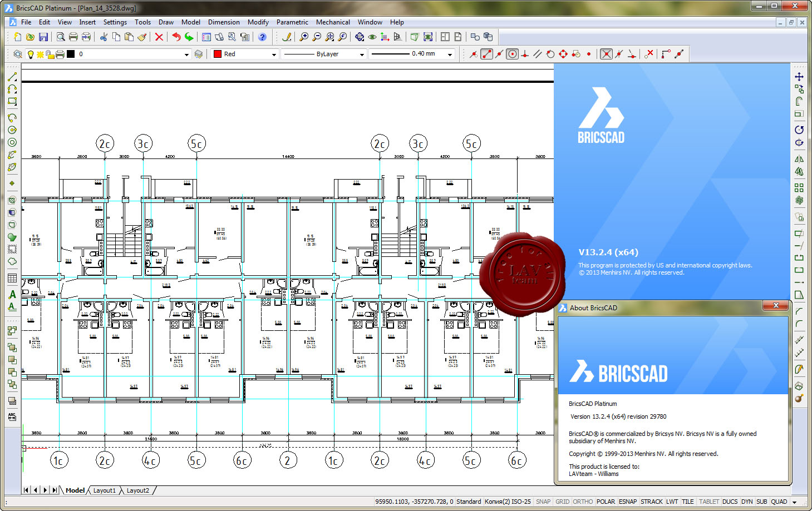
Task: Open the Mechanical menu
Action: [333, 22]
